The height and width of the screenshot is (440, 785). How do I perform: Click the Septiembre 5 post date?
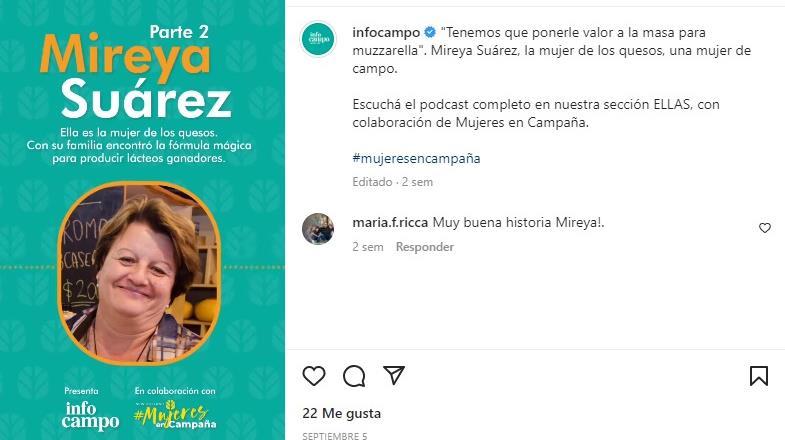pyautogui.click(x=334, y=435)
